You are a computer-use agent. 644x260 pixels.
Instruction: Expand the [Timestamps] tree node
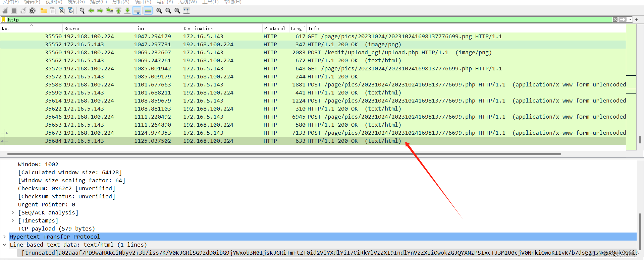tap(13, 220)
